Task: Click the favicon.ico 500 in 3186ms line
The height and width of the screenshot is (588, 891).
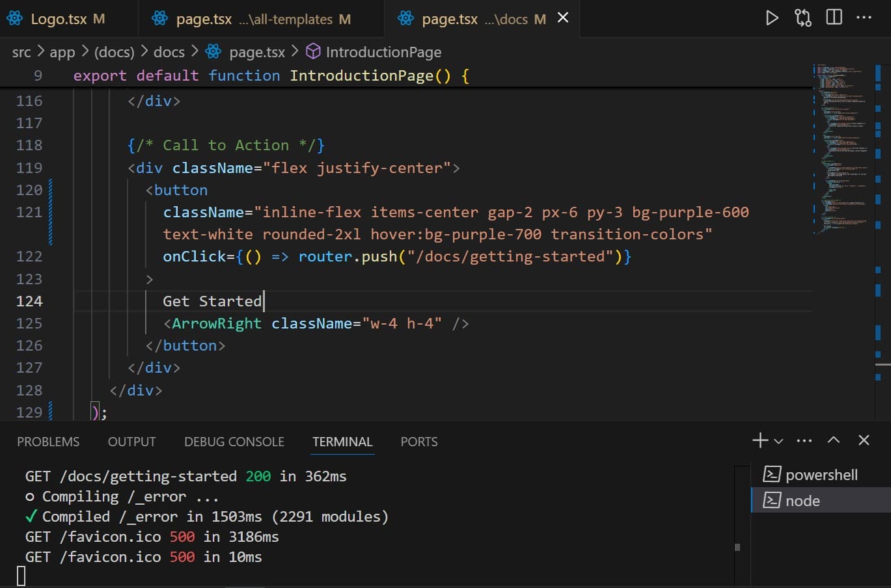Action: 152,537
